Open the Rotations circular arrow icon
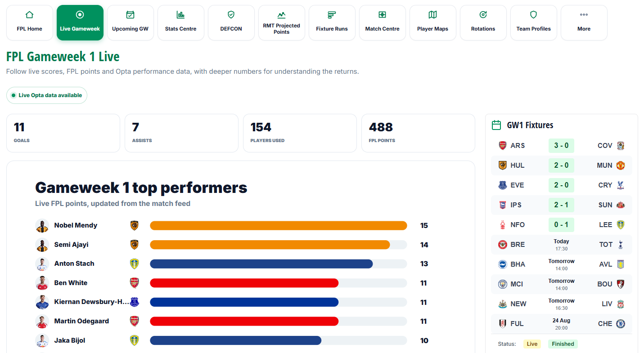This screenshot has height=353, width=644. click(x=483, y=15)
